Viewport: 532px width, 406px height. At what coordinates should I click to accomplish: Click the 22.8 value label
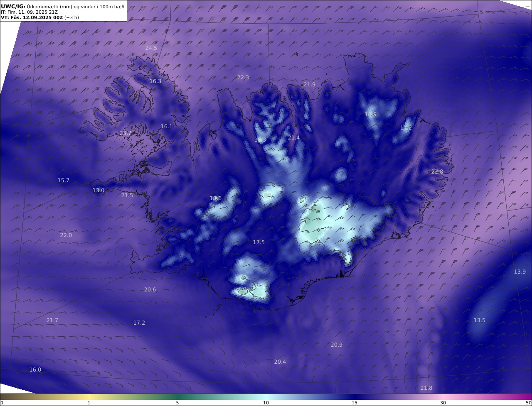437,171
